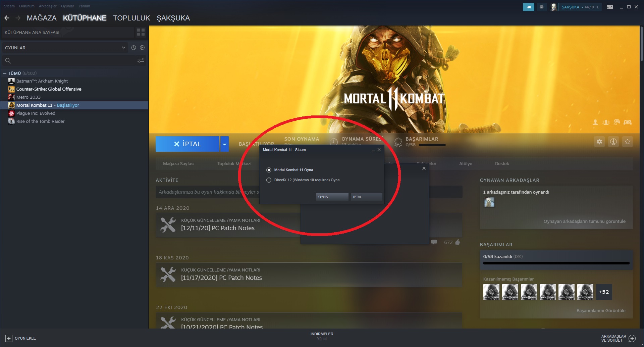Click the single-player feature icon

pos(595,122)
